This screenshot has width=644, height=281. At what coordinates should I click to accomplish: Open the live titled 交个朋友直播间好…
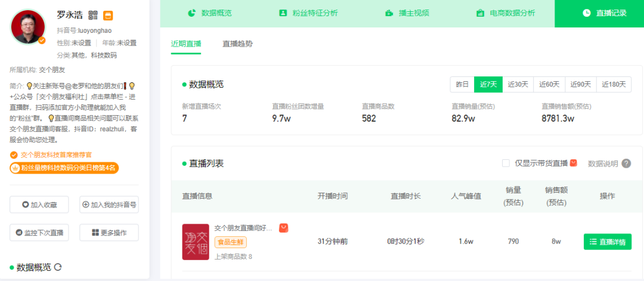243,228
